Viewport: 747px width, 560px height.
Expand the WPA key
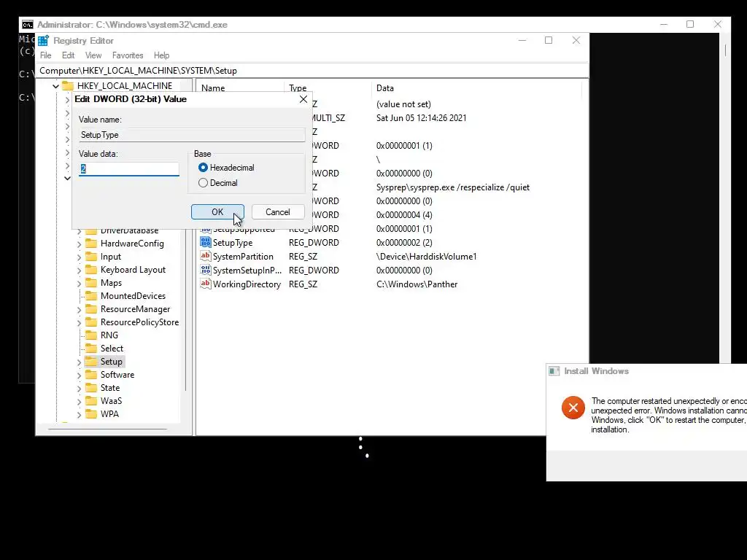pyautogui.click(x=79, y=414)
